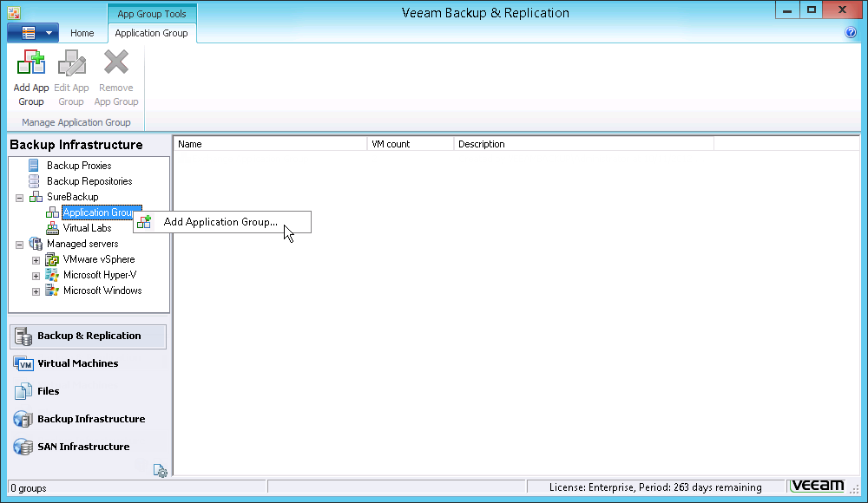The width and height of the screenshot is (868, 503).
Task: Choose Add Application Group from context menu
Action: click(x=220, y=222)
